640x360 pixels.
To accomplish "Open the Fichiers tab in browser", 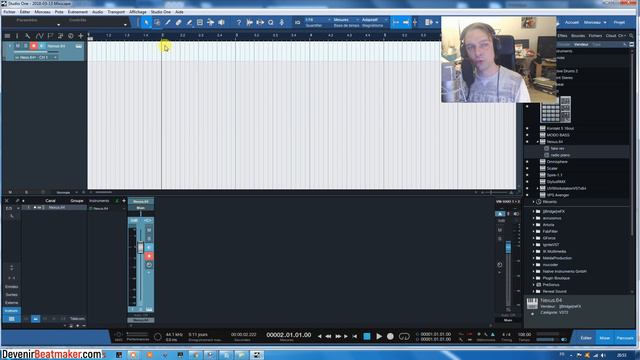I will (596, 36).
